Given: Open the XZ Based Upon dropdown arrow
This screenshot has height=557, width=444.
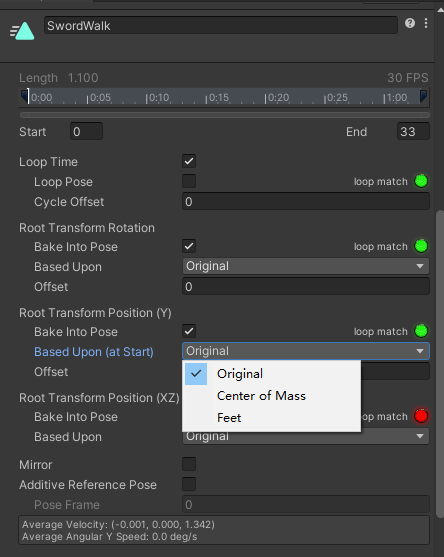Looking at the screenshot, I should tap(420, 436).
